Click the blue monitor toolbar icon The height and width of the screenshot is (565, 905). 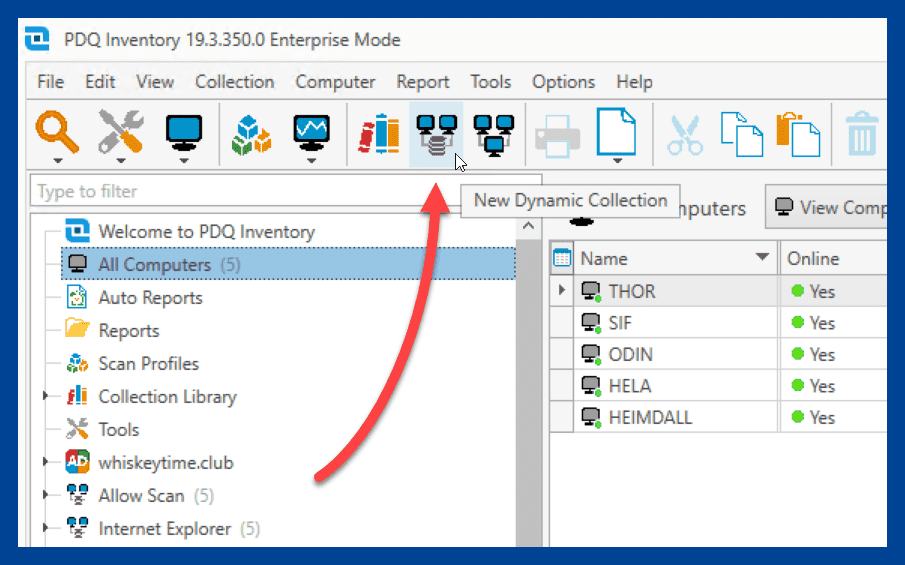pyautogui.click(x=184, y=132)
